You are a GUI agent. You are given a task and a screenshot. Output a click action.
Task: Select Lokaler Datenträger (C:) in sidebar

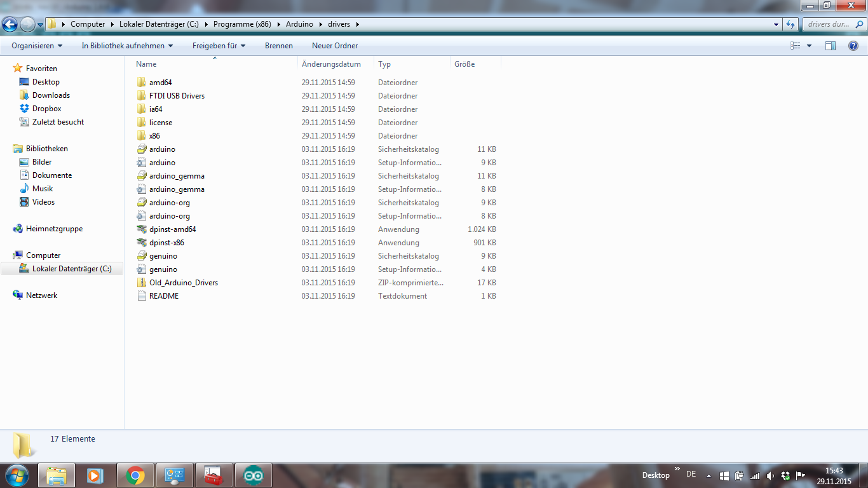tap(71, 269)
